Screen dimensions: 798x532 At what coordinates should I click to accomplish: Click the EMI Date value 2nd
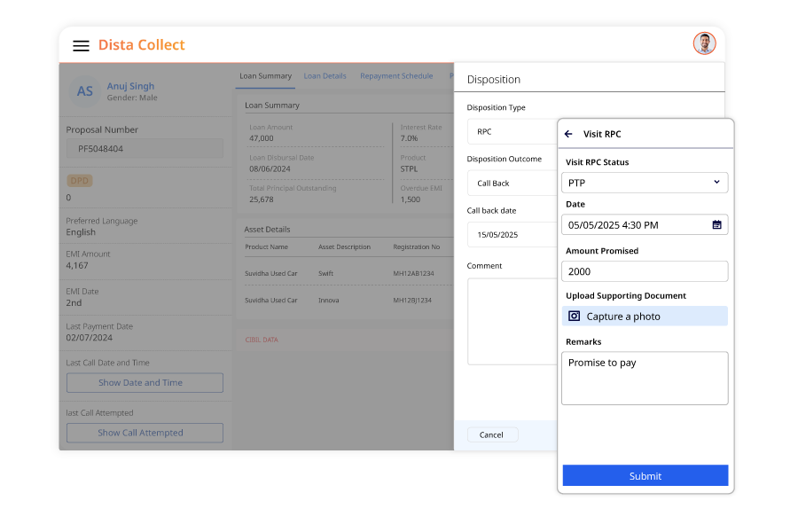[x=74, y=303]
